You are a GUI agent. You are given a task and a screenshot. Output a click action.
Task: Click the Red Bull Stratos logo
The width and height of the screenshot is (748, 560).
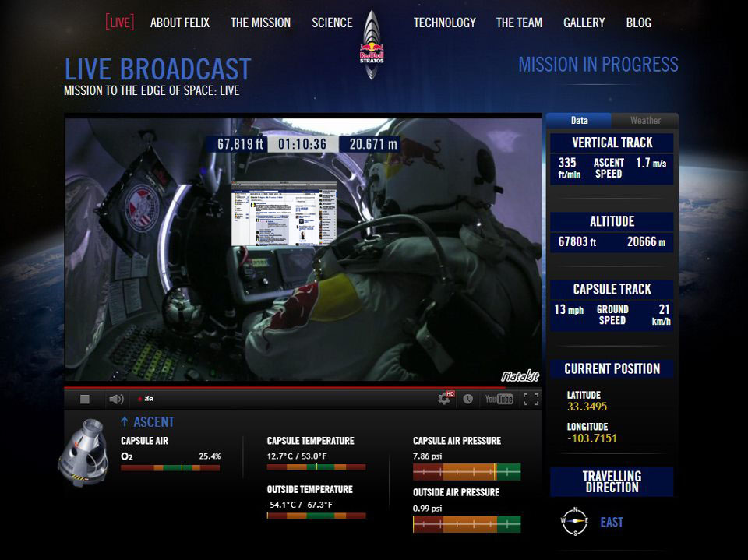coord(372,45)
